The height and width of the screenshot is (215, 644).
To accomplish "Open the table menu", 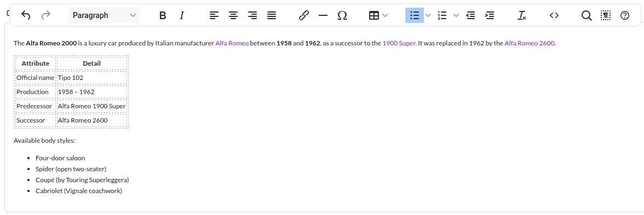I will pyautogui.click(x=378, y=15).
